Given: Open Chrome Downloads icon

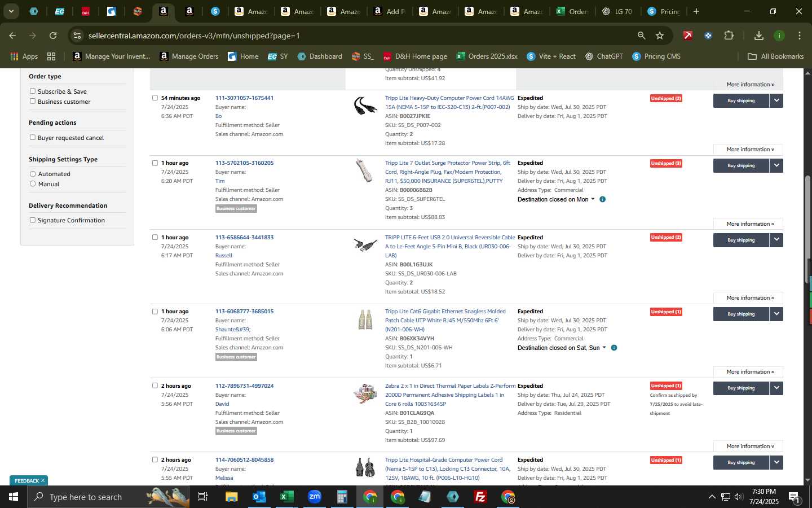Looking at the screenshot, I should coord(759,36).
